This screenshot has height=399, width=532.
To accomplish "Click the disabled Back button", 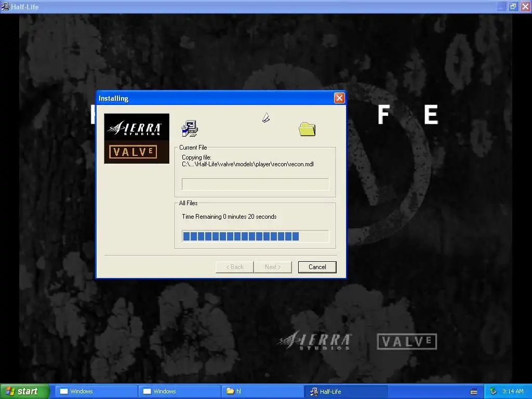I will (235, 267).
